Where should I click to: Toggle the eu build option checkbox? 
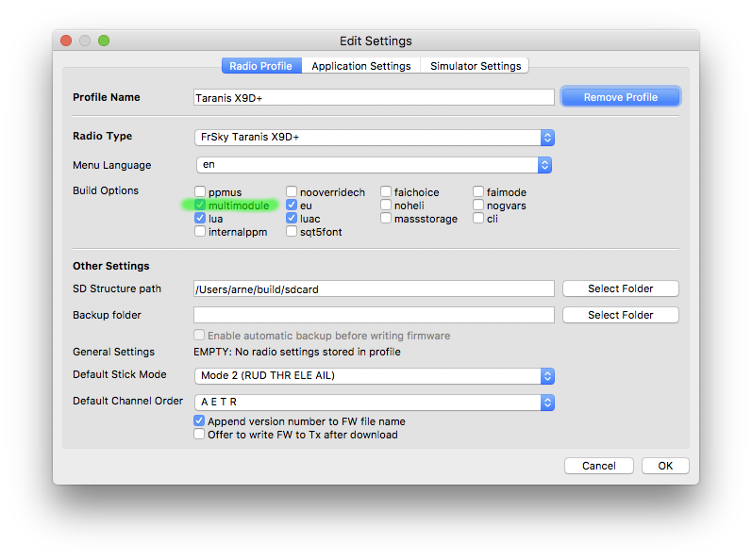click(x=292, y=206)
